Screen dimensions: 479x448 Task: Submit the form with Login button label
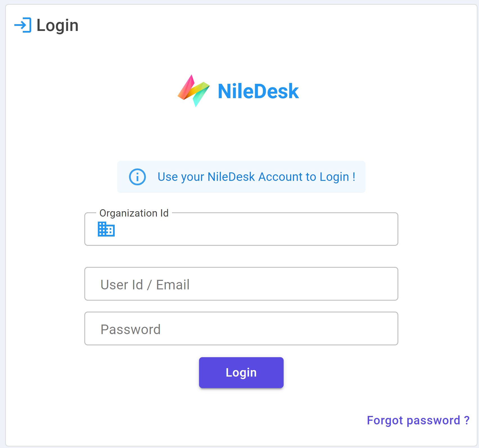point(241,373)
